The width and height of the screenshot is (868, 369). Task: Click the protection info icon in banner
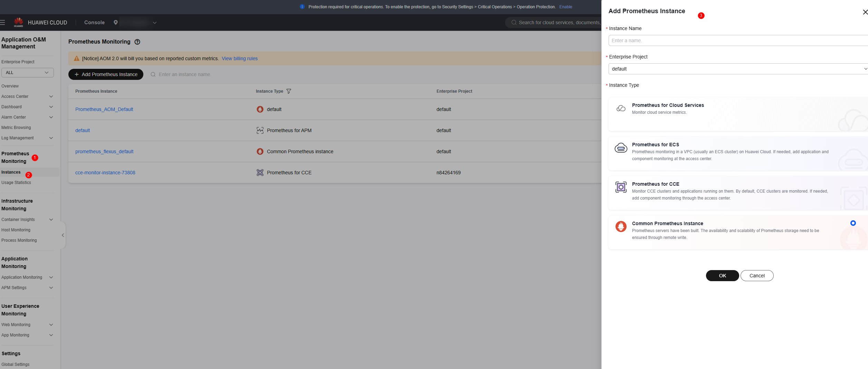click(x=302, y=7)
